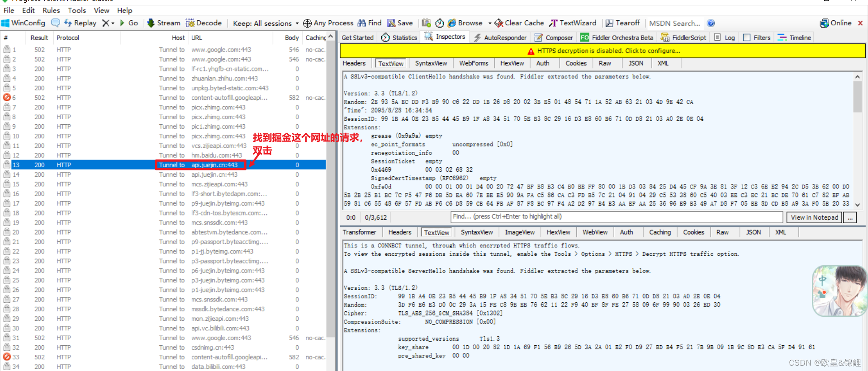Open the Tools menu
The height and width of the screenshot is (371, 868).
77,10
